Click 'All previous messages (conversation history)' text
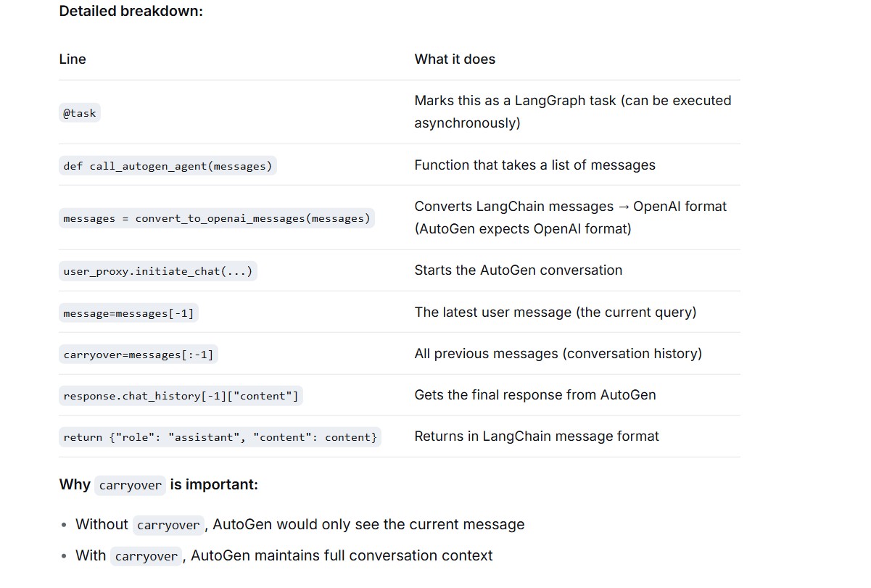The height and width of the screenshot is (588, 871). (x=558, y=354)
